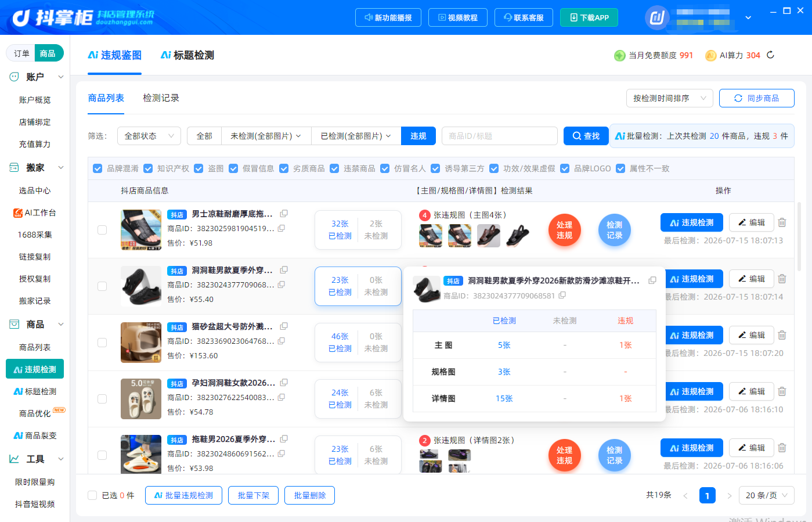Click the 批量下架 button

[254, 495]
